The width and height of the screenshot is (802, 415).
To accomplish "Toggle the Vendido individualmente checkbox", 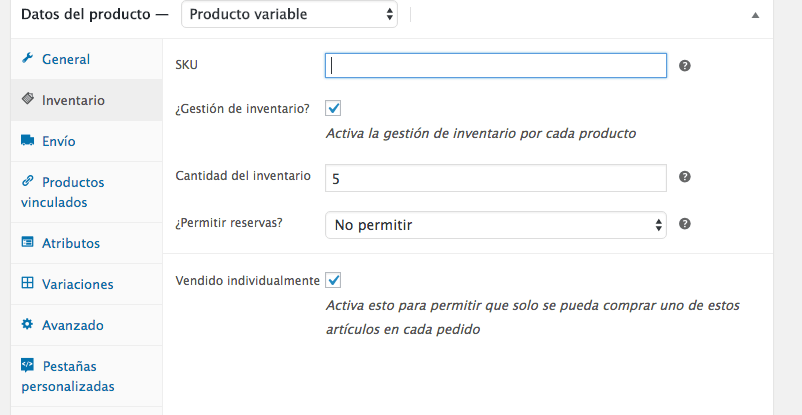I will 333,280.
